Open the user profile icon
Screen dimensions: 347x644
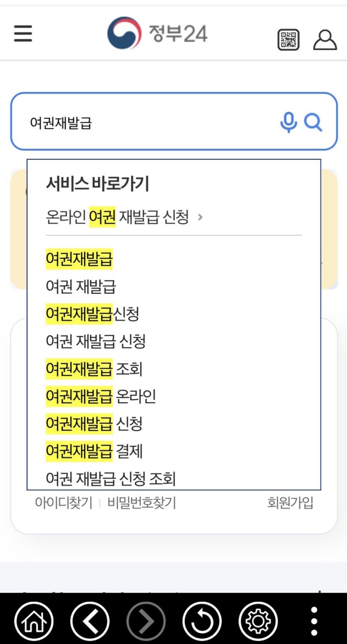325,39
